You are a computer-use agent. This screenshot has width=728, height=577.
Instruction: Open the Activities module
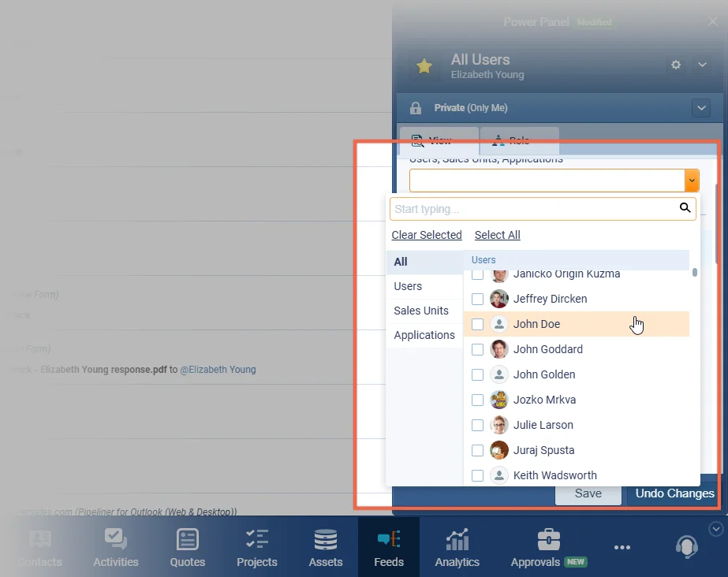[x=116, y=549]
